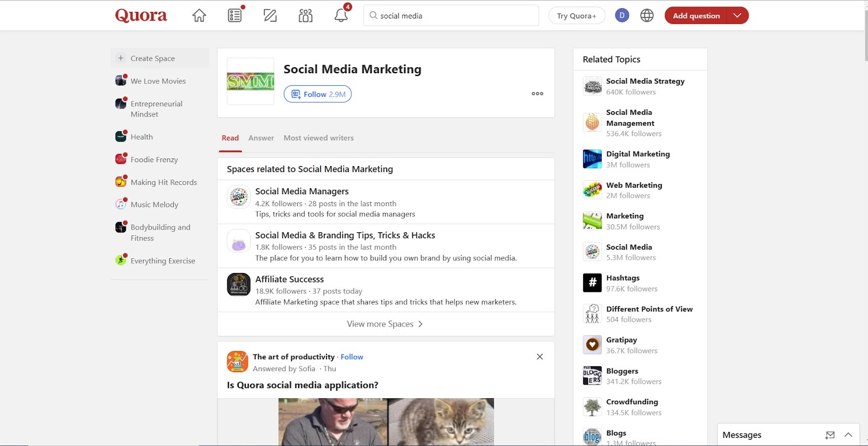Click the Hashtags topic icon
868x446 pixels.
tap(592, 283)
